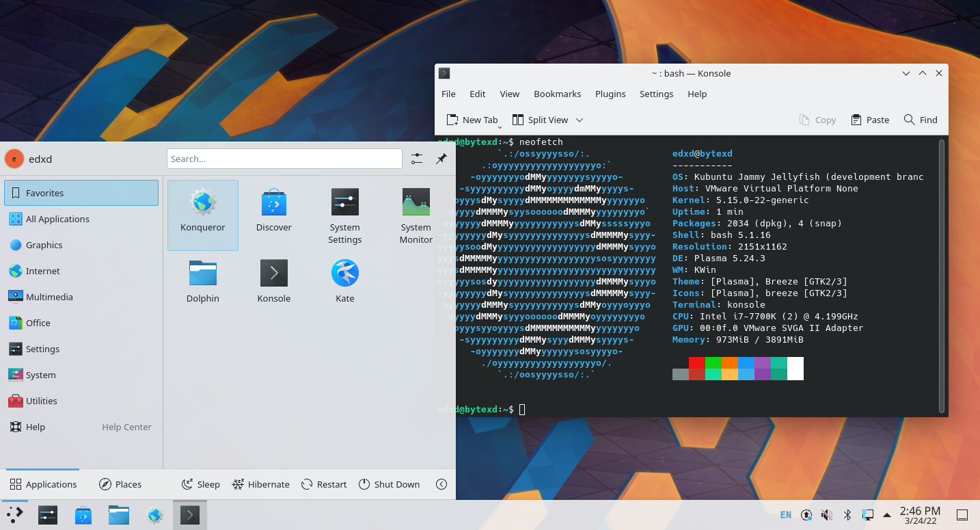Toggle the pin to keep launcher open
The width and height of the screenshot is (980, 530).
[441, 159]
